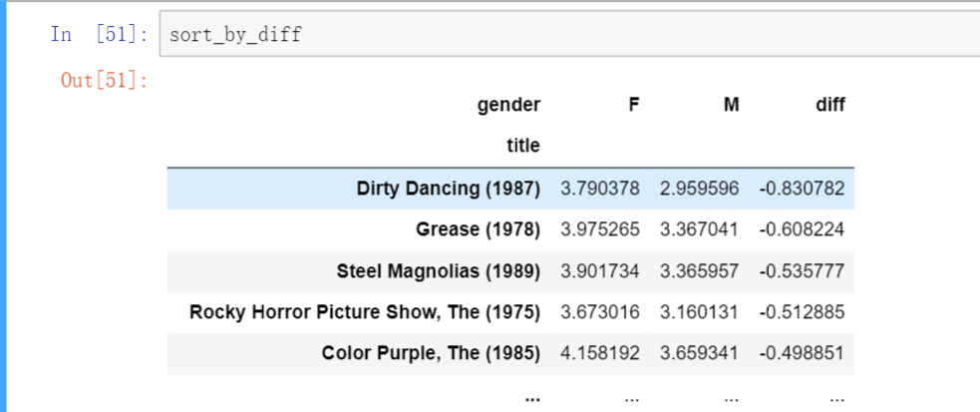980x412 pixels.
Task: Click diff value -0.512885
Action: click(x=803, y=312)
